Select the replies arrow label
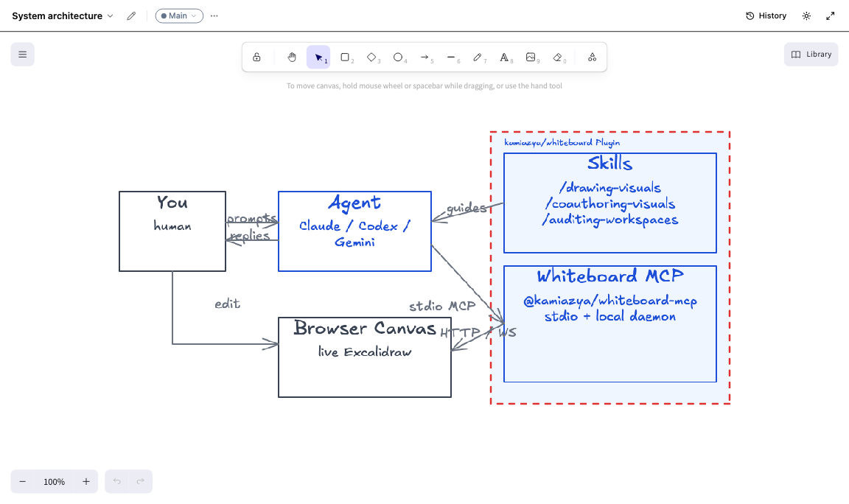 [x=250, y=236]
